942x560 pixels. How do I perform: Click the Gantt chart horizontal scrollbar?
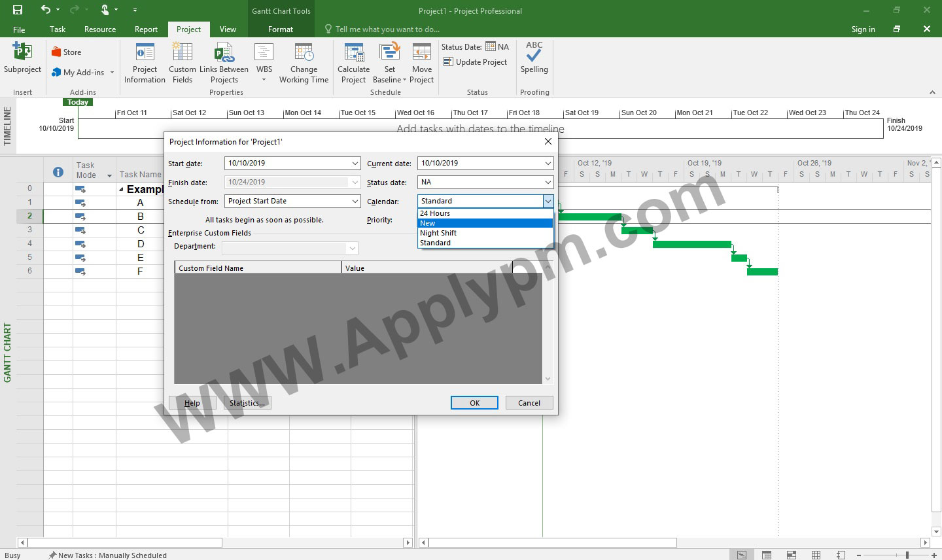point(553,542)
